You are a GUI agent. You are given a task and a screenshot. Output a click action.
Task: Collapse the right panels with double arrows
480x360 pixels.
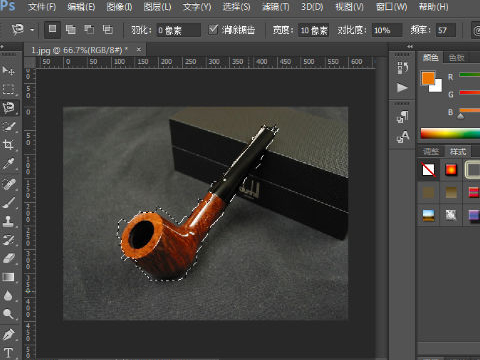click(410, 46)
